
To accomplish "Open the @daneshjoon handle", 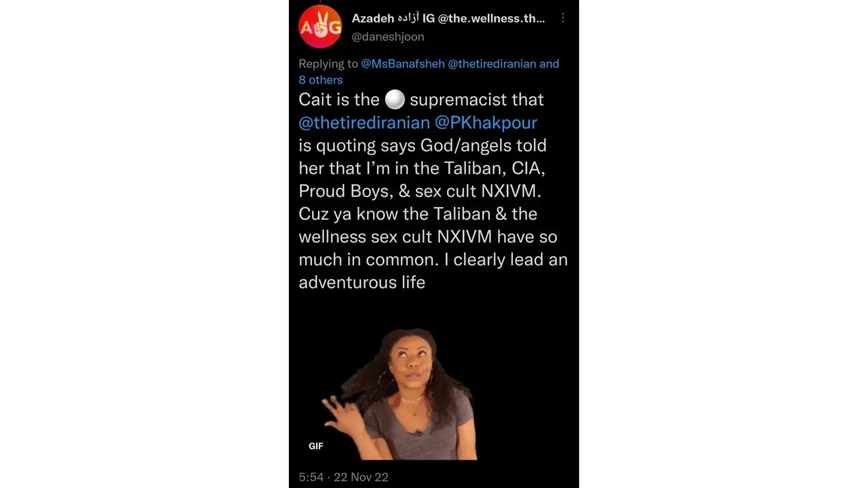I will tap(388, 37).
